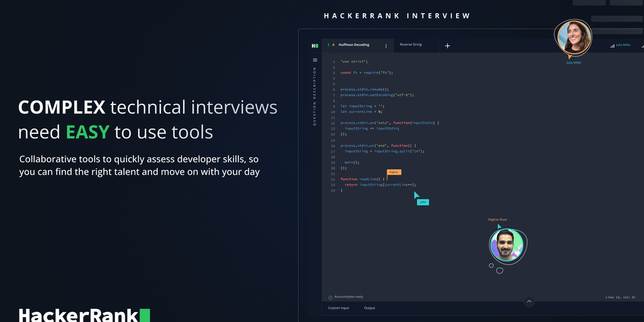Add a new question tab with plus icon

447,45
